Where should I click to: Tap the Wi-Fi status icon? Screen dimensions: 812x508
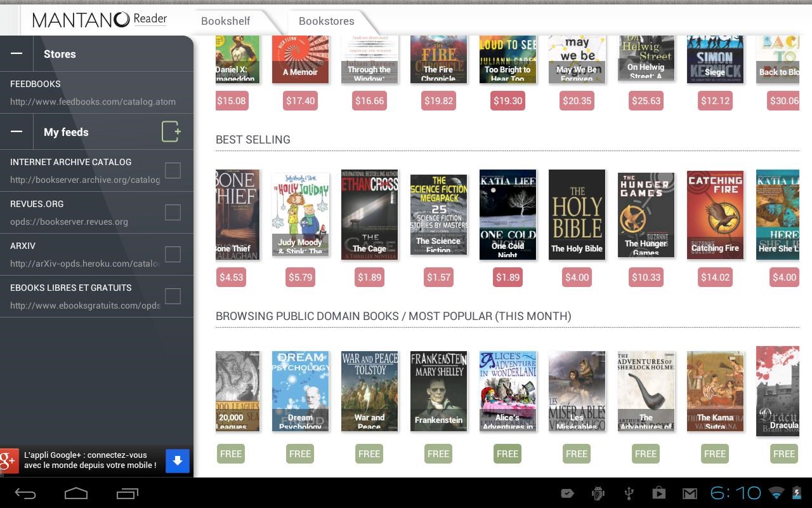(x=776, y=493)
